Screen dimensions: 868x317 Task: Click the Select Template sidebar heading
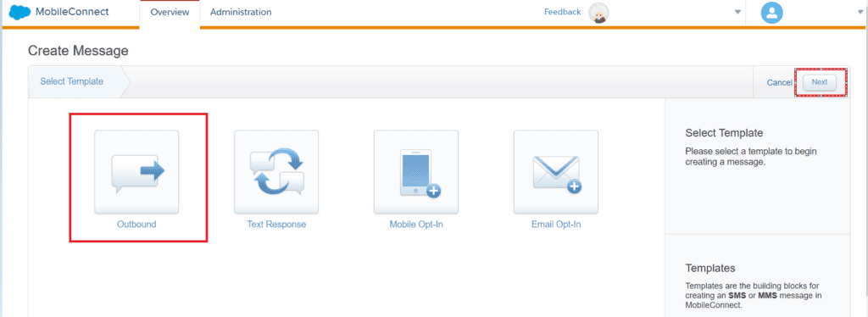tap(724, 133)
